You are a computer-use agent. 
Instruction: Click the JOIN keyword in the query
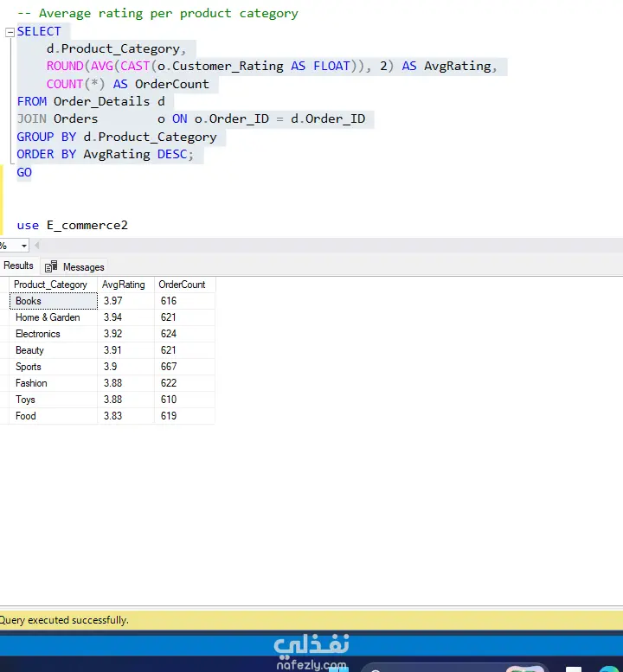tap(32, 118)
